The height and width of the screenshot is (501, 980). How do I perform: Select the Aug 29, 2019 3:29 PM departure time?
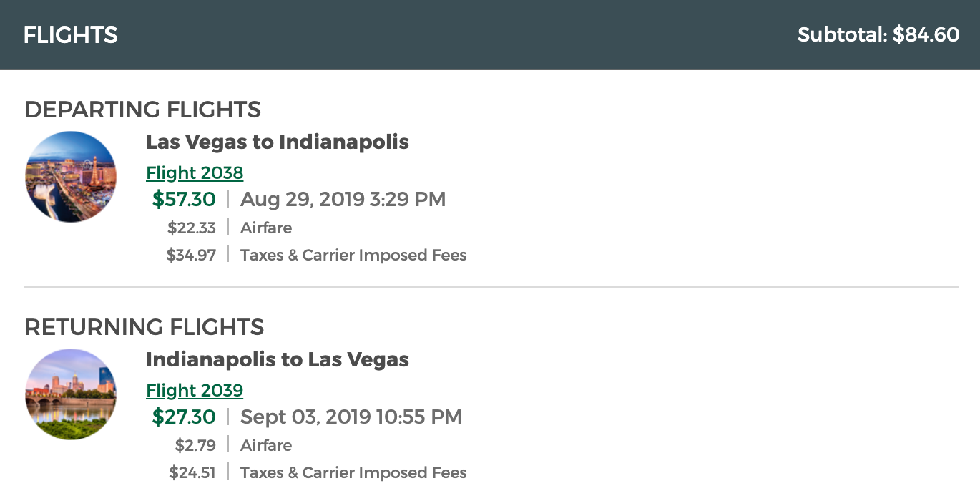(x=343, y=199)
